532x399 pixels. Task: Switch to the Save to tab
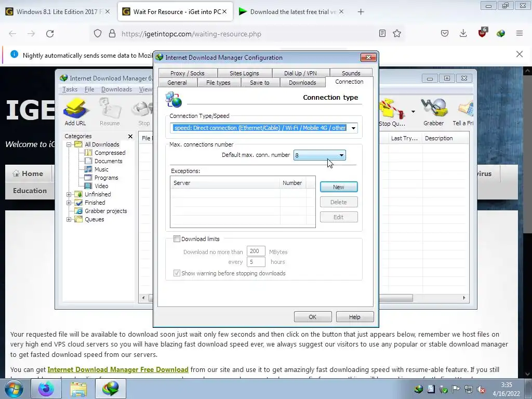coord(260,83)
